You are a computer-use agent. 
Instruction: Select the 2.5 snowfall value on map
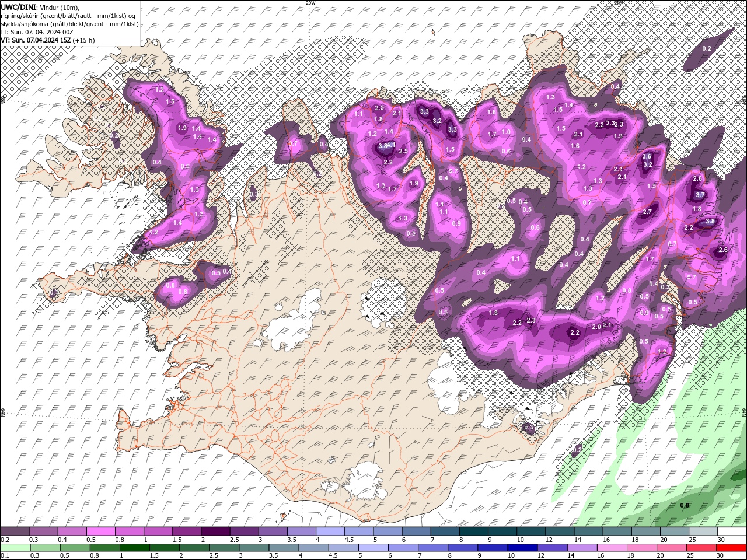(403, 151)
